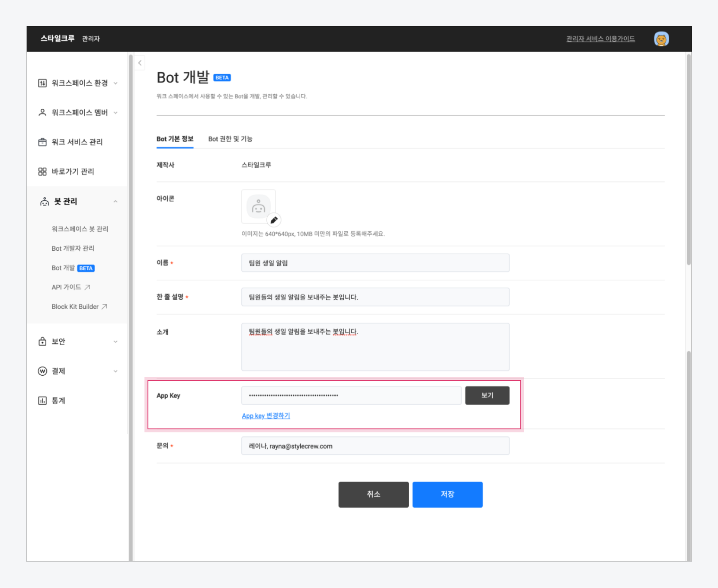
Task: Click the sidebar vertical scrollbar
Action: pos(131,307)
